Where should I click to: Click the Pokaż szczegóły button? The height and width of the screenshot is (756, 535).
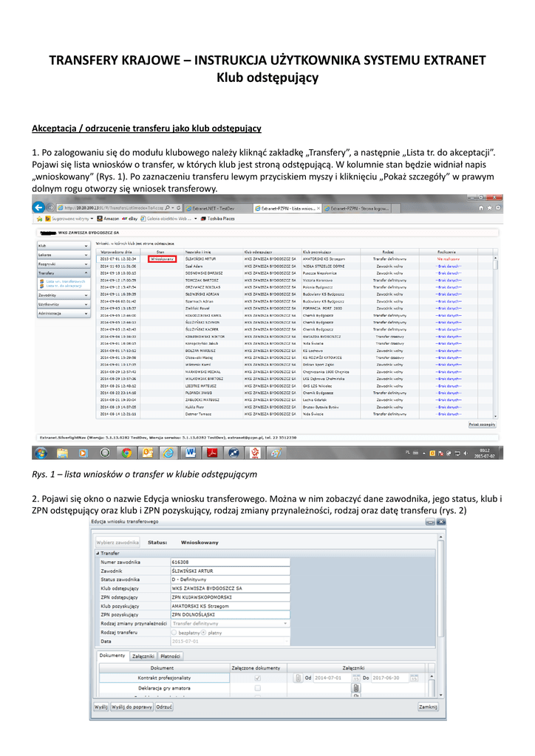482,425
